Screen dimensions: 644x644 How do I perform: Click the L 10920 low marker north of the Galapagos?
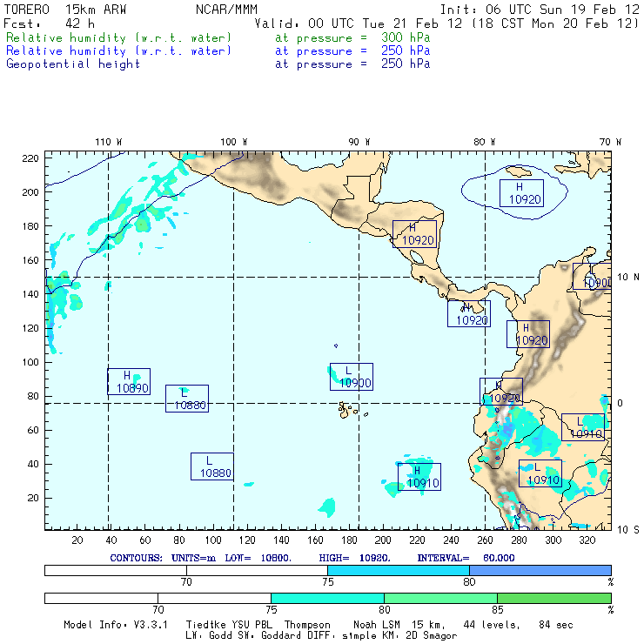pos(352,377)
